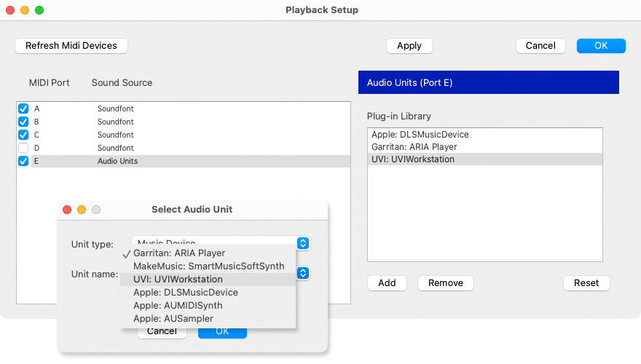Enable MIDI port D checkbox

click(x=23, y=148)
